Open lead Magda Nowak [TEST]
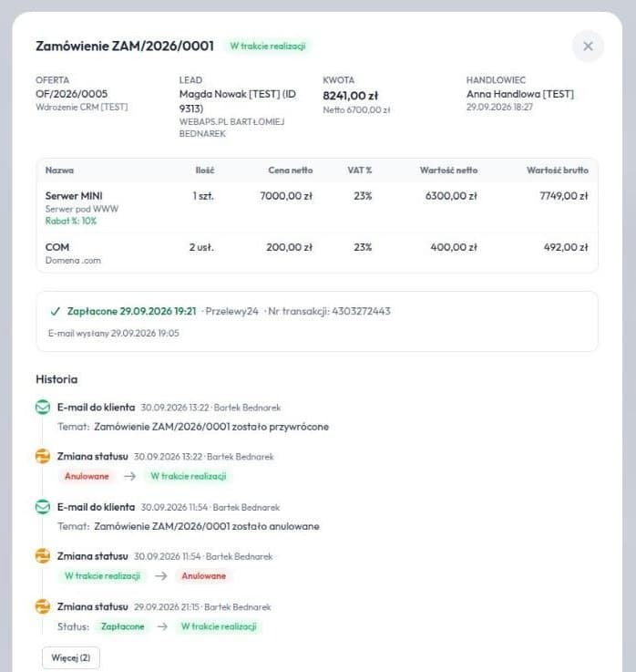Viewport: 636px width, 672px height. [237, 101]
